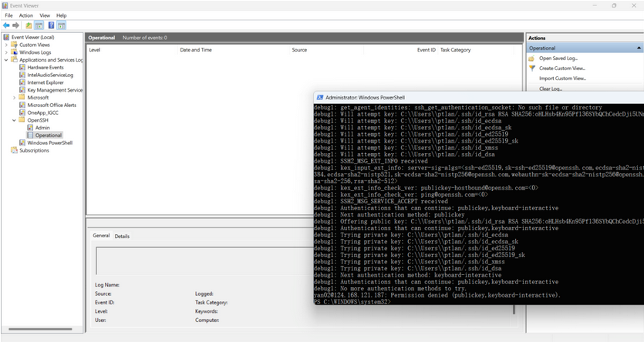Open the Action menu
The width and height of the screenshot is (644, 342).
25,15
